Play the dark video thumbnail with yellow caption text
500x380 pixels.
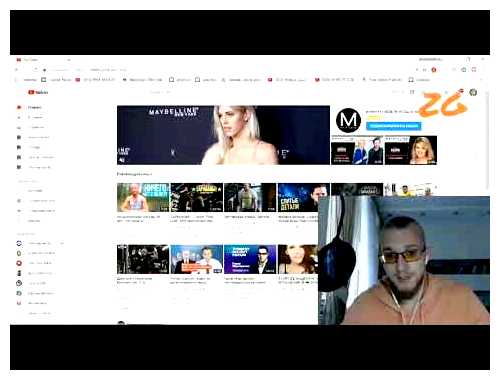197,197
